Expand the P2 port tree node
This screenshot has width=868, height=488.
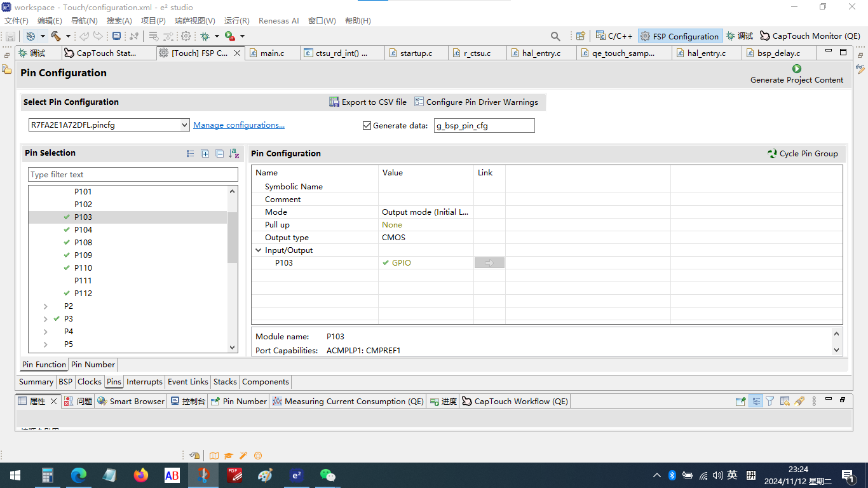(x=45, y=306)
